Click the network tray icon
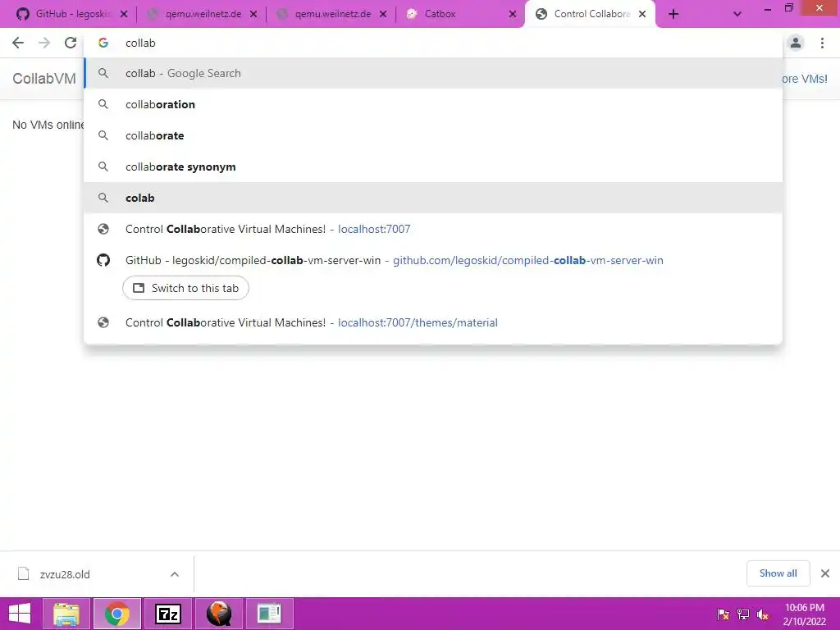 click(x=743, y=614)
